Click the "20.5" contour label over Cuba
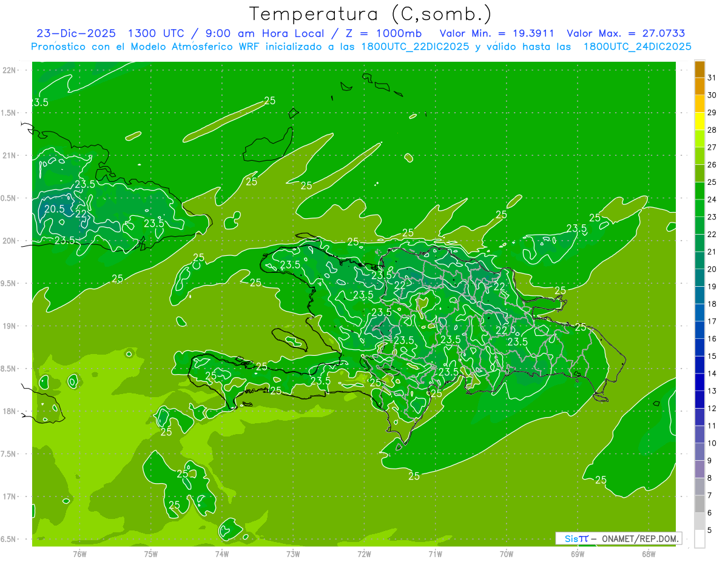Image resolution: width=728 pixels, height=562 pixels. pyautogui.click(x=55, y=209)
